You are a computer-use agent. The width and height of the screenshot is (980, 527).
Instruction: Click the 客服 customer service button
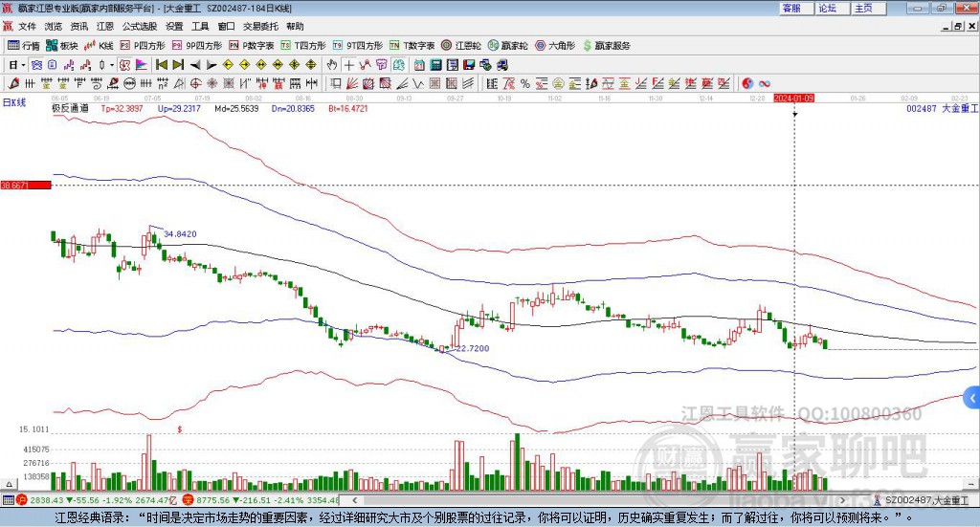tap(791, 8)
